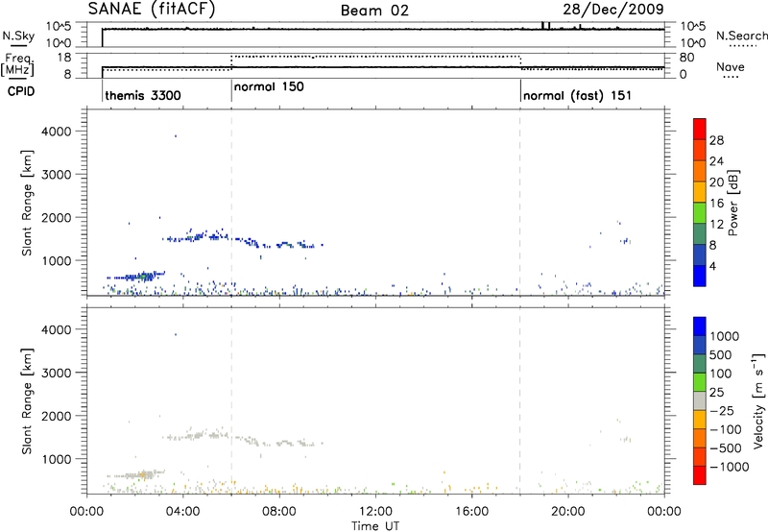
Task: Select the themis 3300 CPID marker
Action: pyautogui.click(x=143, y=95)
